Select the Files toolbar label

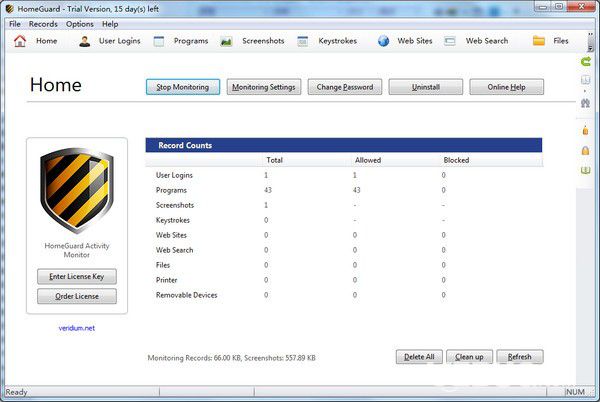tap(561, 41)
